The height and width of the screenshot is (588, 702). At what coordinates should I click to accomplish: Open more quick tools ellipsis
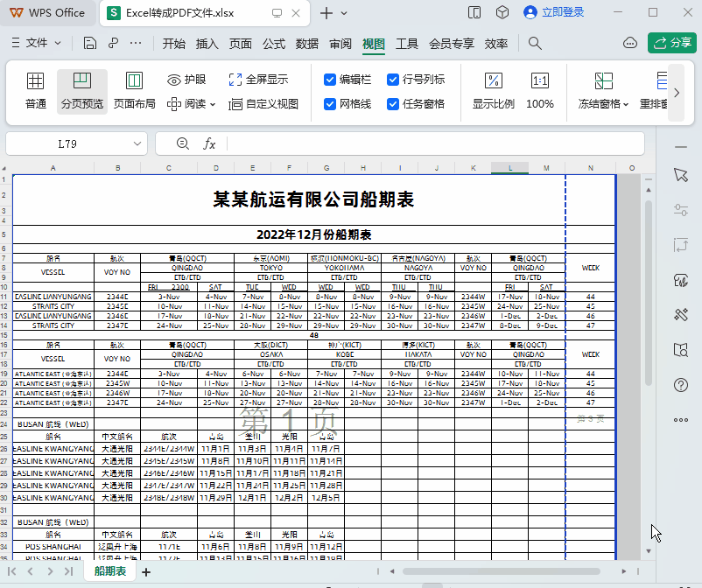(136, 43)
